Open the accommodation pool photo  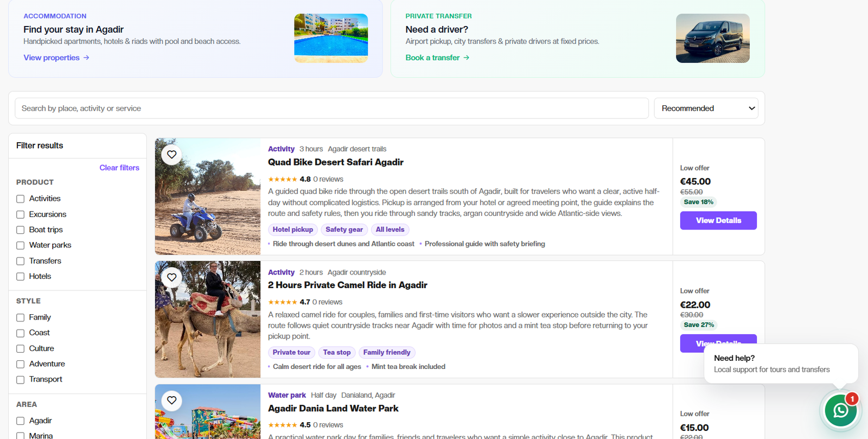pos(331,38)
